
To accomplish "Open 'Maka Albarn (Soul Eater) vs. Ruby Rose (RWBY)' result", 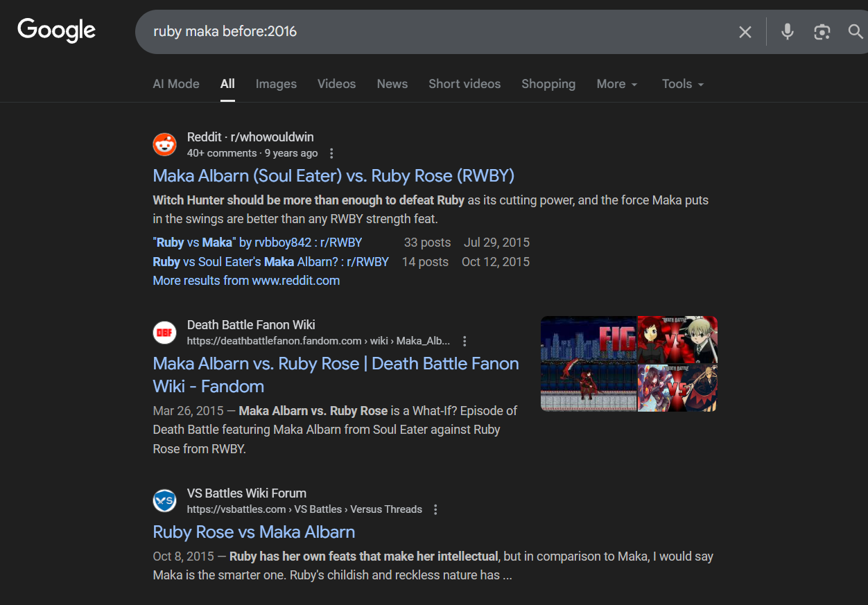I will click(333, 176).
